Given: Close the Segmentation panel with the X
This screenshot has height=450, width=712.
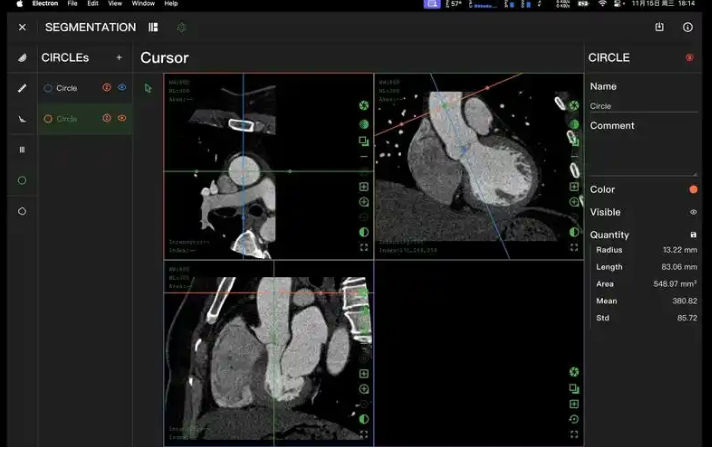Looking at the screenshot, I should pyautogui.click(x=22, y=27).
